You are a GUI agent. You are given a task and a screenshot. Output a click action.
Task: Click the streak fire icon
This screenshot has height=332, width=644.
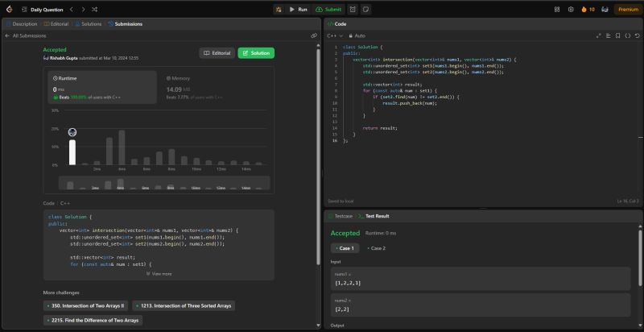pos(584,9)
